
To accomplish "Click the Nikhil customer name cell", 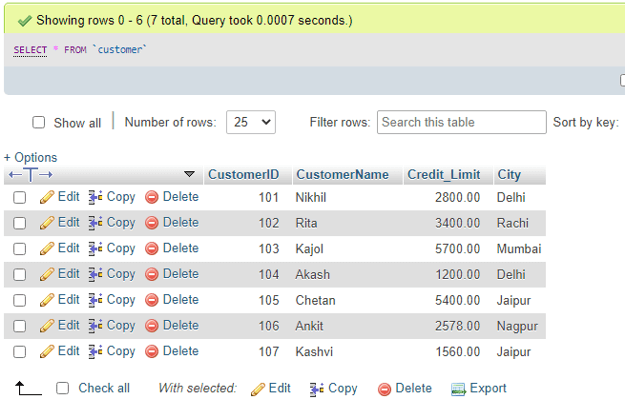I will 311,198.
